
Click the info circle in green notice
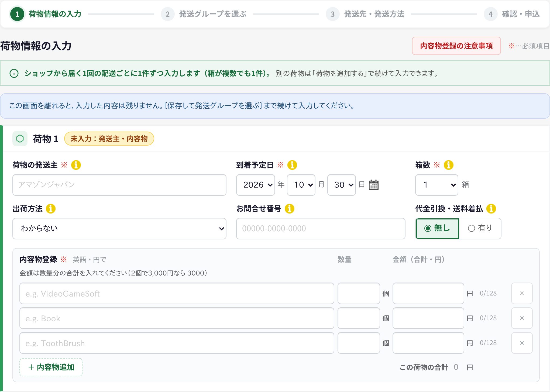[x=14, y=73]
